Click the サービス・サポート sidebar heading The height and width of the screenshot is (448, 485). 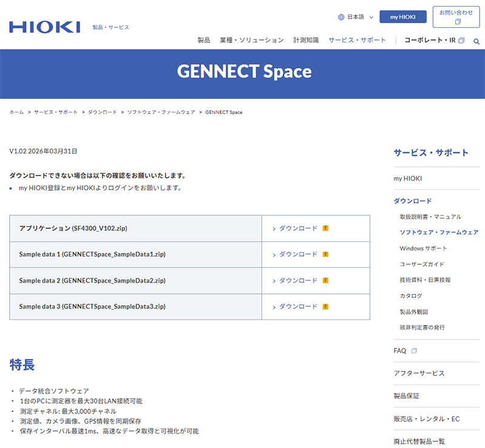pos(431,153)
